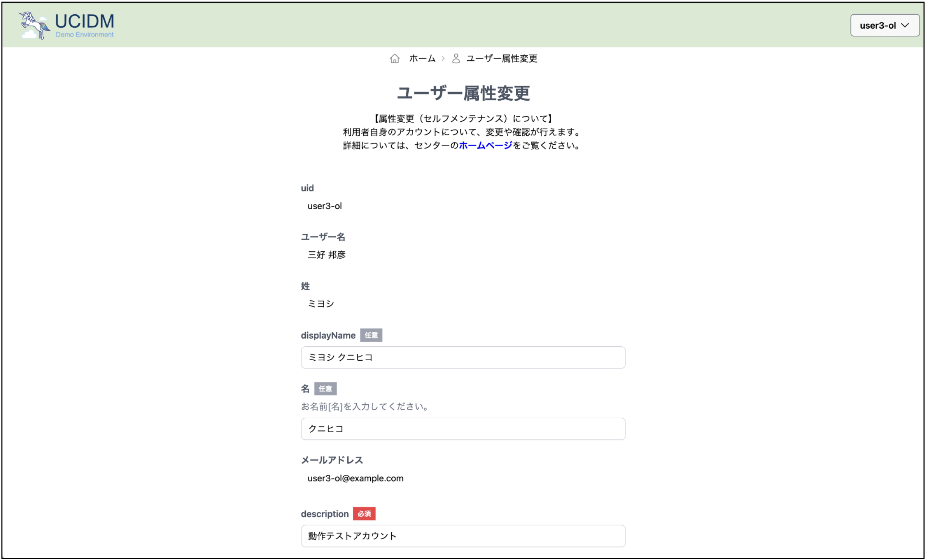Open the user3-ol account dropdown
This screenshot has width=926, height=560.
coord(885,25)
